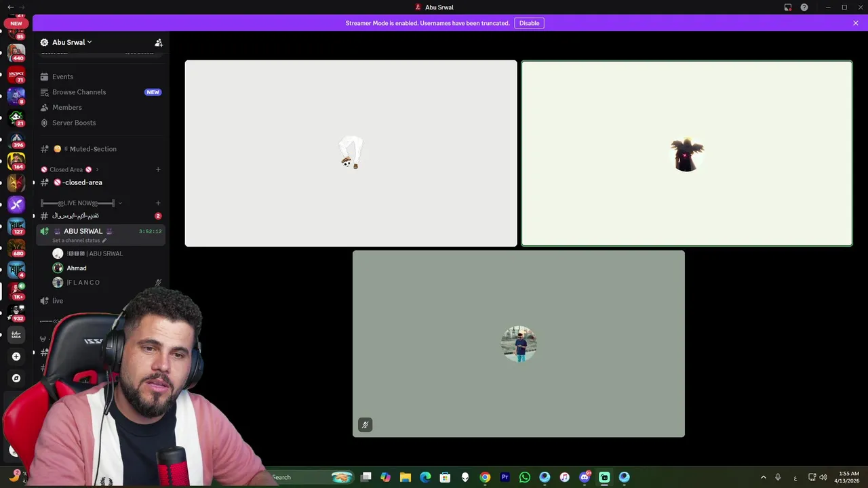Open the server with 396 badge
868x488 pixels.
[x=16, y=139]
